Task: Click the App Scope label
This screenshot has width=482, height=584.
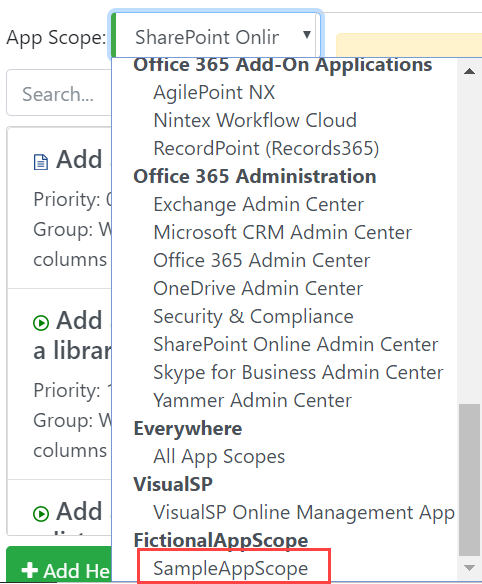Action: point(56,38)
